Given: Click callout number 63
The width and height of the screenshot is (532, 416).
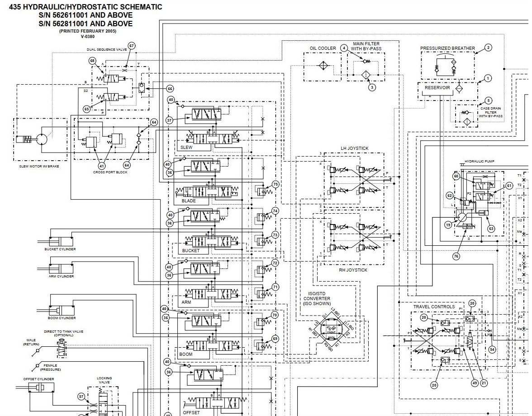Looking at the screenshot, I should pyautogui.click(x=491, y=229).
